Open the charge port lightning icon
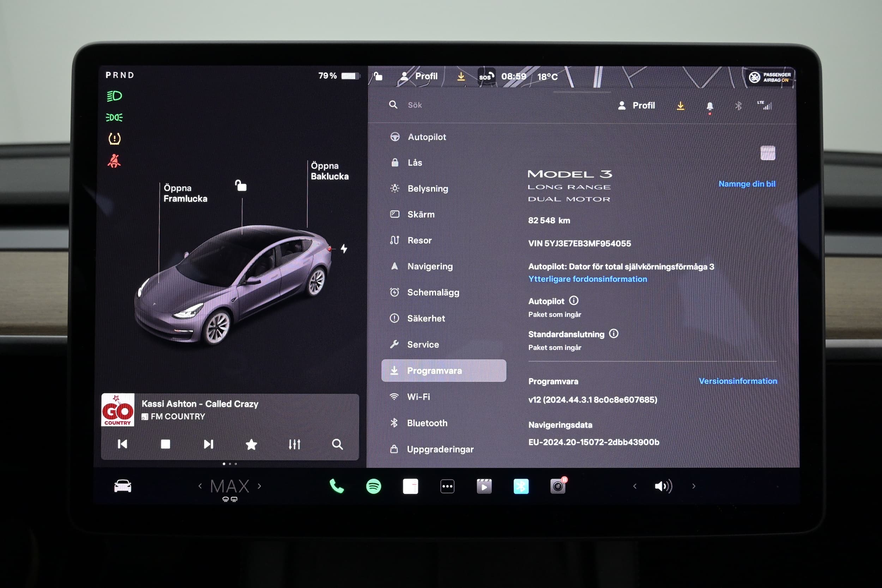Viewport: 882px width, 588px height. pyautogui.click(x=344, y=248)
